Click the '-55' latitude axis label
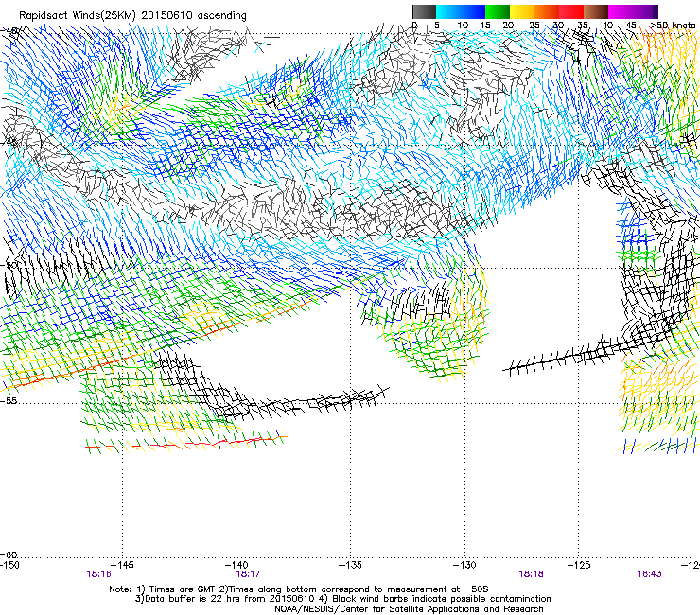The height and width of the screenshot is (615, 700). pos(9,400)
